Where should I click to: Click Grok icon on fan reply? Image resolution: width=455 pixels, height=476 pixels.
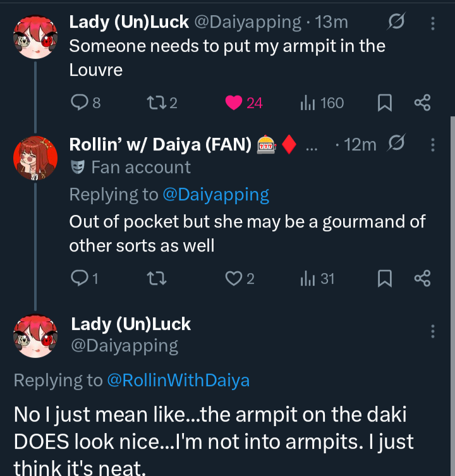click(x=397, y=145)
